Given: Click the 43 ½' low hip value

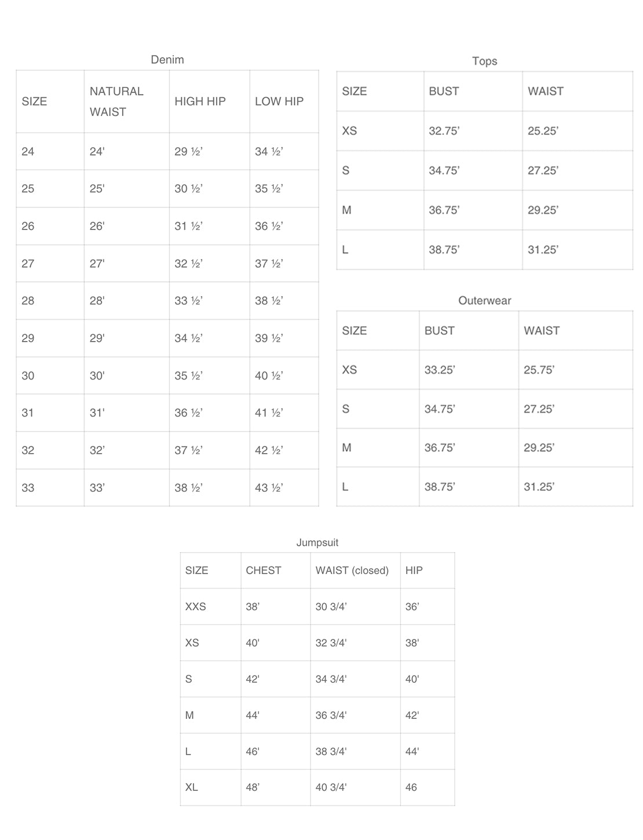Looking at the screenshot, I should [269, 488].
